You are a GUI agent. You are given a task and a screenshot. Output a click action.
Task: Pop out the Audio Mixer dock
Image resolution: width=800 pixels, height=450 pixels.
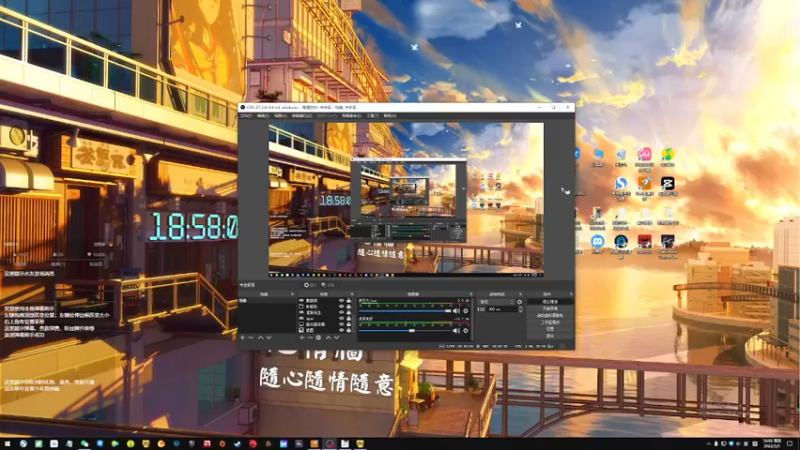click(471, 294)
